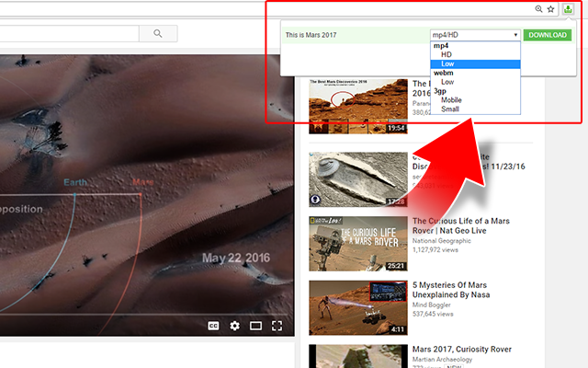Screen dimensions: 588x368
Task: Click the zoom magnifier icon in address bar
Action: (x=538, y=9)
